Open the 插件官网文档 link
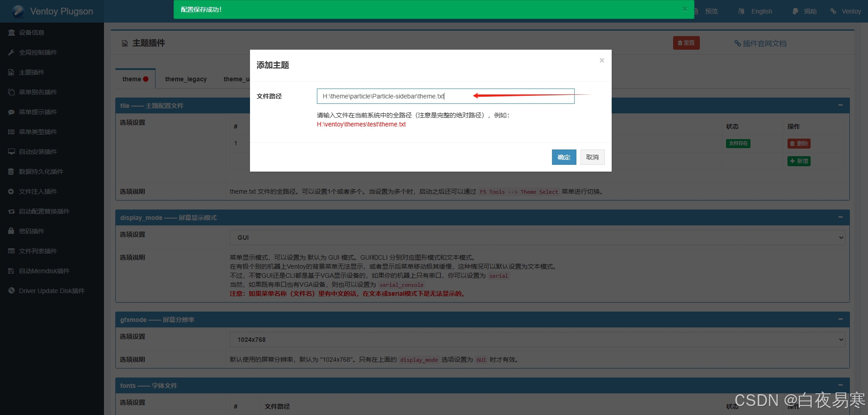Image resolution: width=868 pixels, height=415 pixels. pos(760,43)
